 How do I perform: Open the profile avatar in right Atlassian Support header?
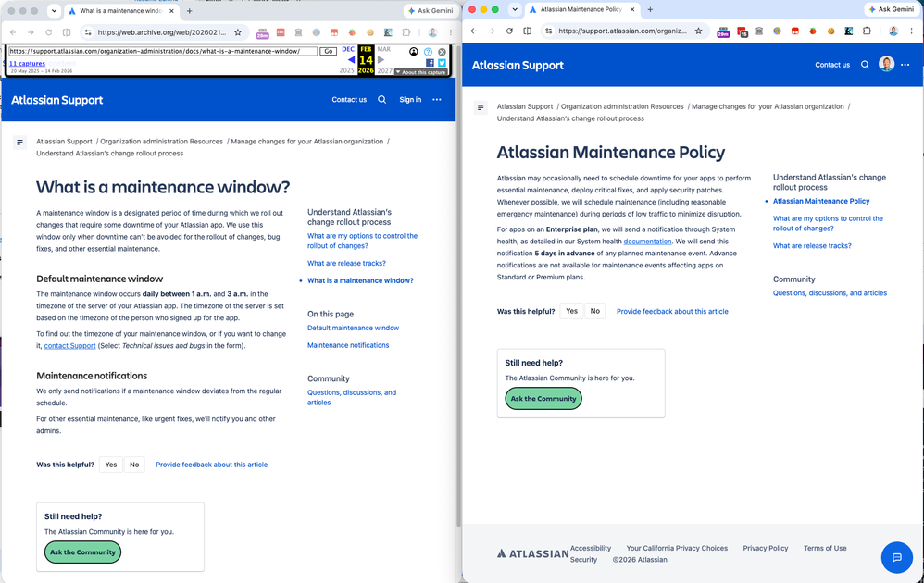(x=886, y=64)
